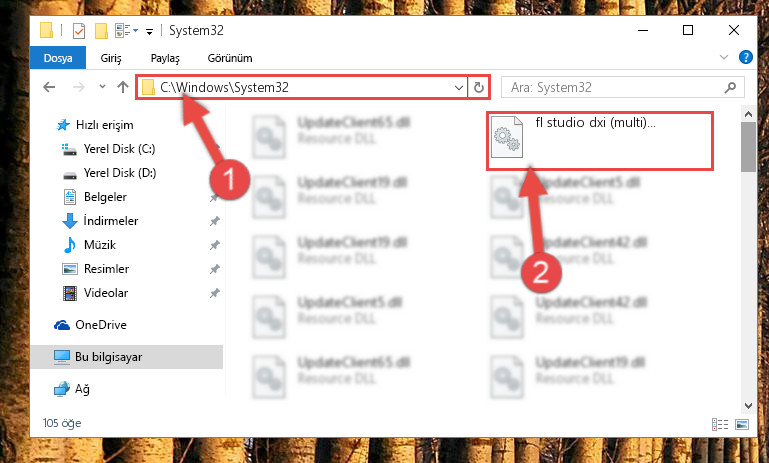Switch to details view layout icon

[719, 424]
